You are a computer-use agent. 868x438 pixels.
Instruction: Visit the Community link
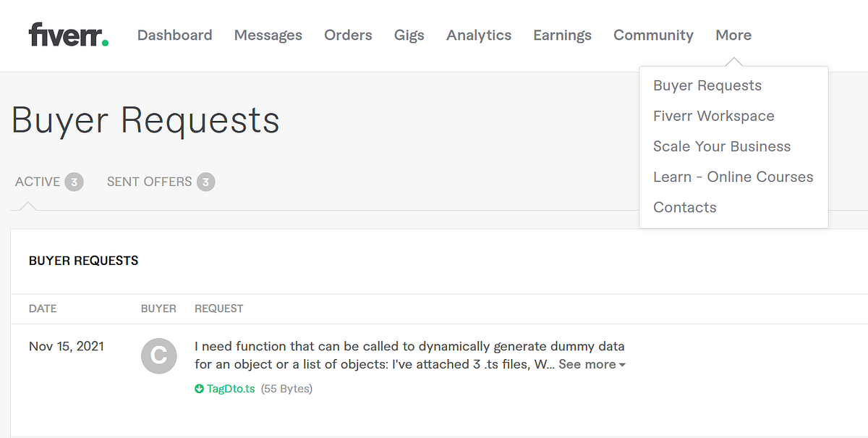(653, 35)
